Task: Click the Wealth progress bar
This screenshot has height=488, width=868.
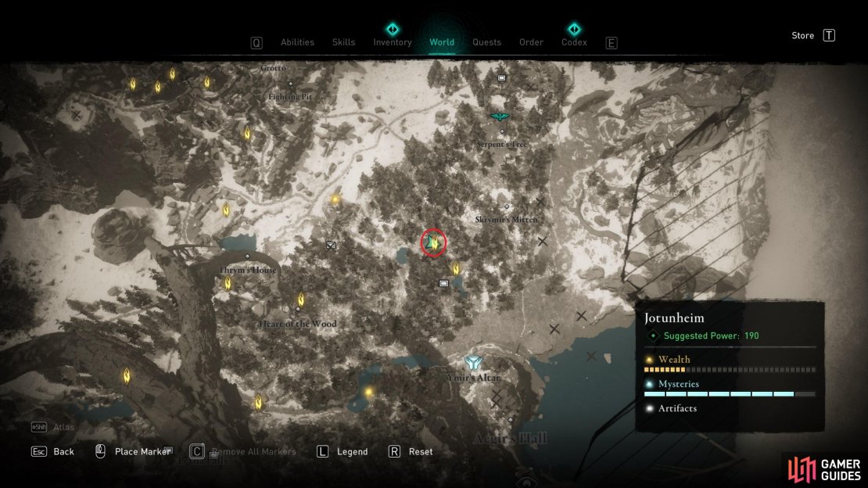Action: pos(730,369)
